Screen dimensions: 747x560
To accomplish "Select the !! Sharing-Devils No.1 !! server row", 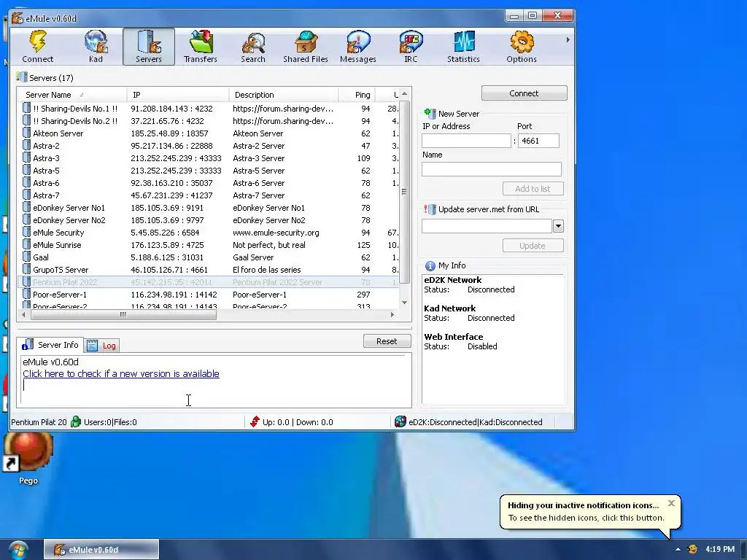I will coord(209,109).
